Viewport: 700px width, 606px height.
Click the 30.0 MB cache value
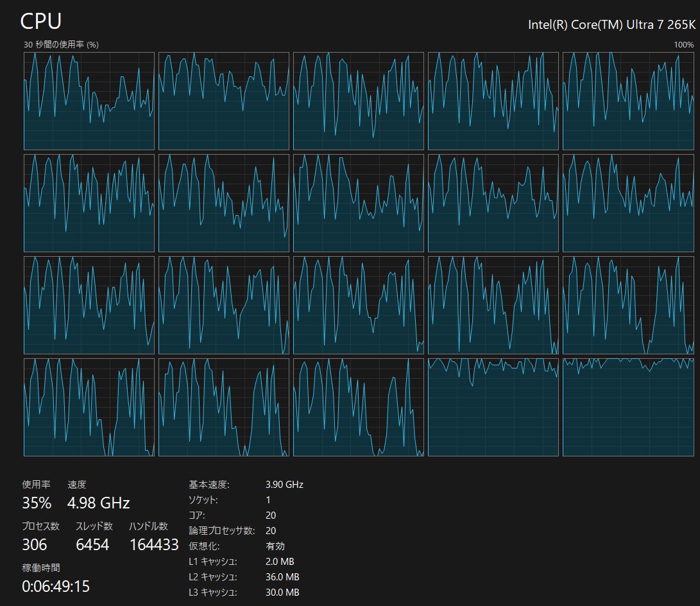(x=282, y=592)
